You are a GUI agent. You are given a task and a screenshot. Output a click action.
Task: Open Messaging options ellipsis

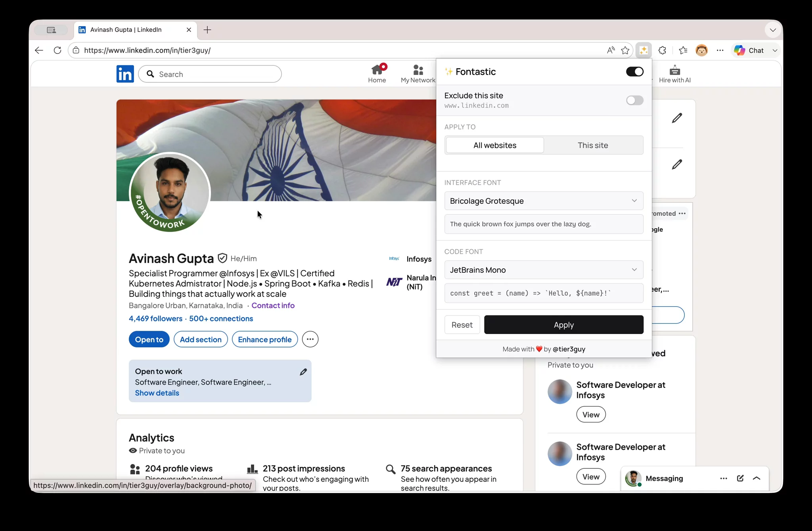click(723, 478)
